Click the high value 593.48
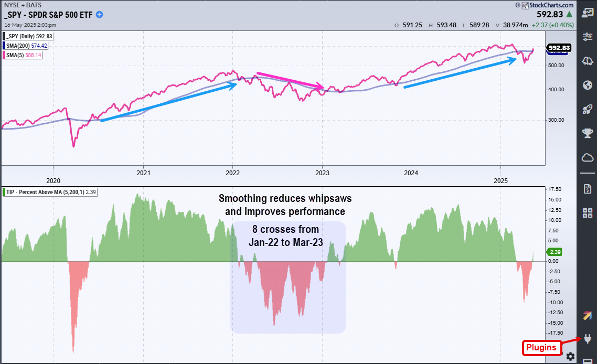The height and width of the screenshot is (364, 597). pos(446,25)
